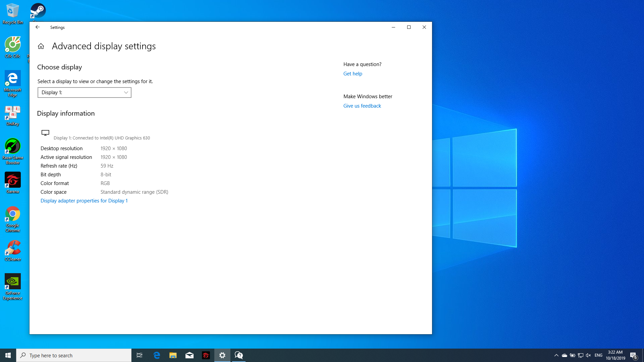Image resolution: width=644 pixels, height=362 pixels.
Task: Open Microsoft Edge from the taskbar
Action: pos(157,355)
